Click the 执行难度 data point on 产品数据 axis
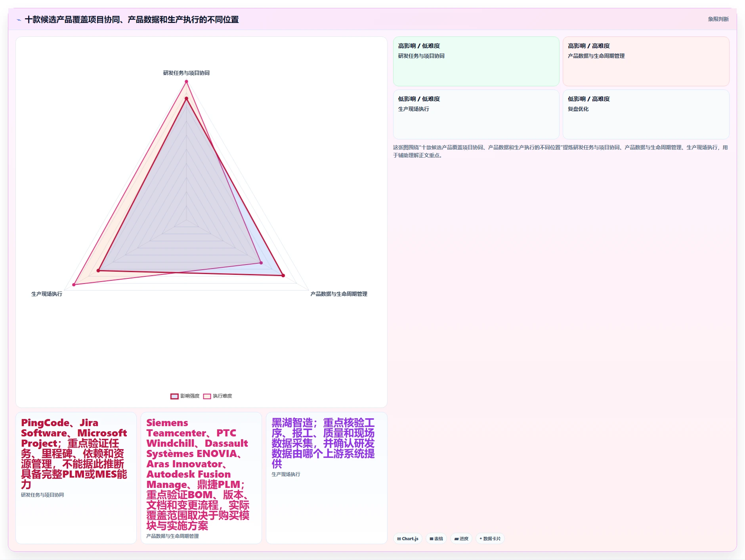Screen dimensions: 745x560 click(261, 263)
